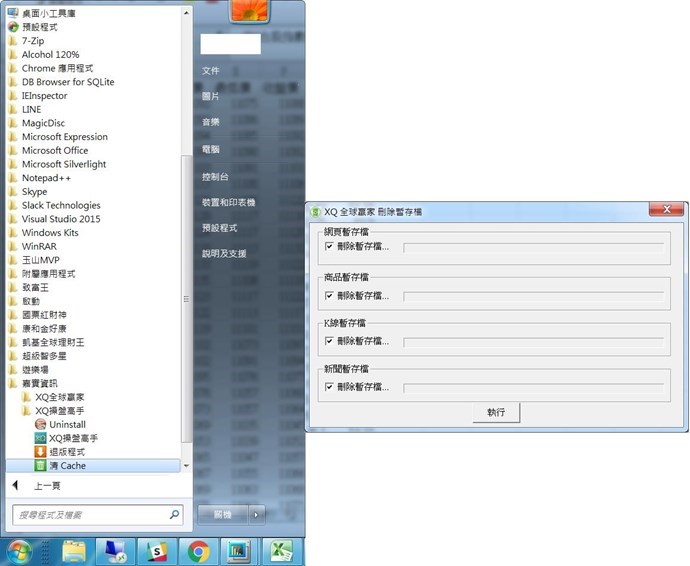690x566 pixels.
Task: Launch XQ操盤高手 program icon
Action: click(x=41, y=438)
